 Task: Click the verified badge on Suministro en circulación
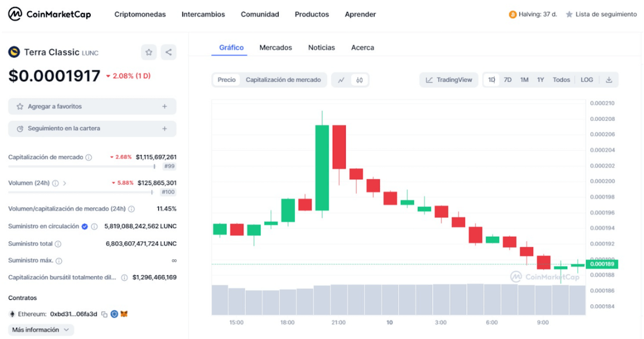coord(84,226)
